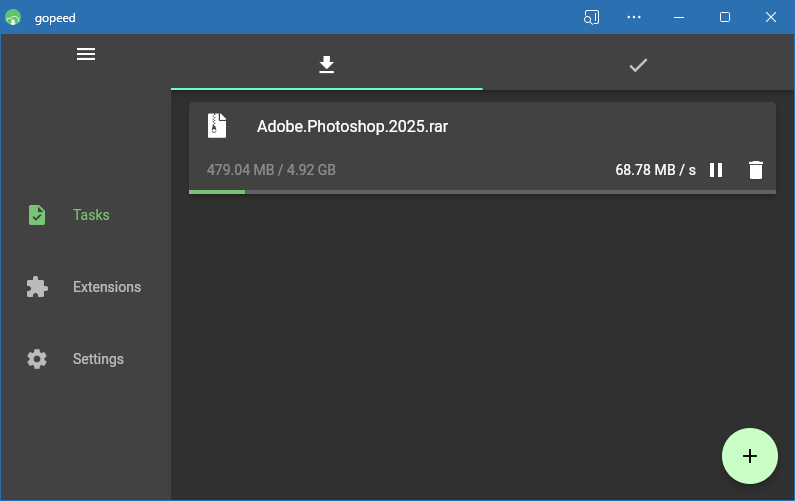Click the 479.04 MB / 4.92 GB size text
The image size is (795, 501).
(271, 170)
